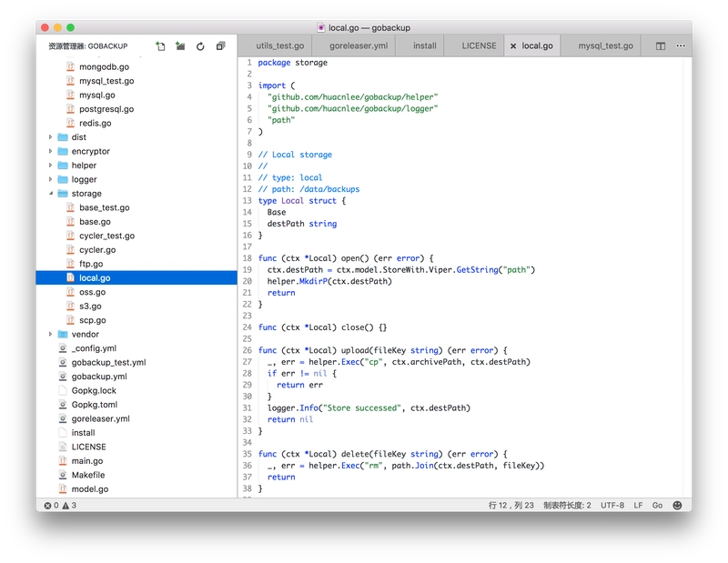Change language mode Go in status bar
728x563 pixels.
[x=657, y=505]
